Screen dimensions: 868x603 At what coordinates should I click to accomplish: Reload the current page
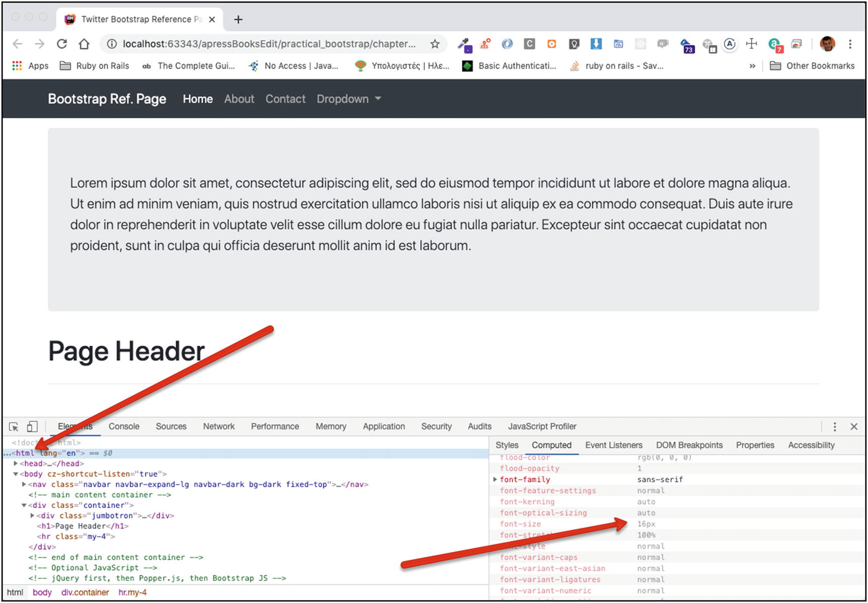(x=62, y=44)
